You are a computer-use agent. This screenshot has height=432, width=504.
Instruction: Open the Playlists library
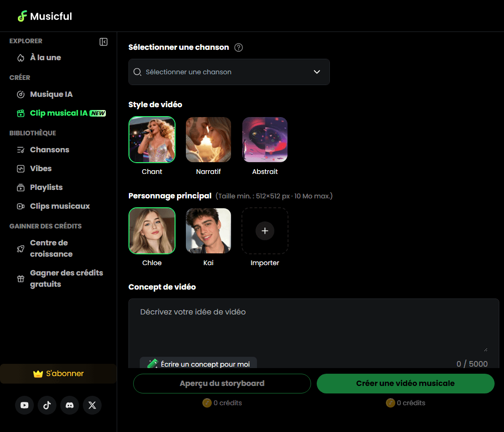tap(46, 187)
